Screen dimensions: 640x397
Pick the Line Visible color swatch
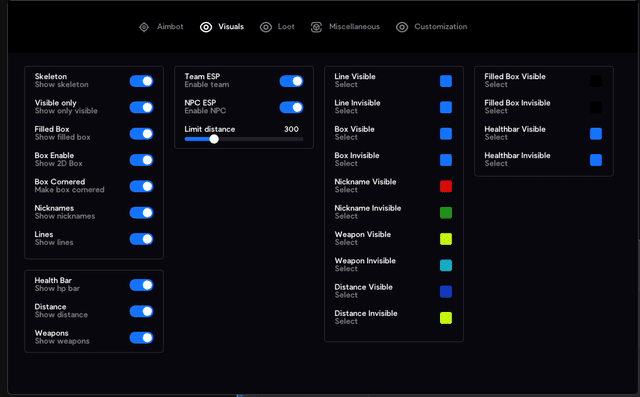pyautogui.click(x=446, y=81)
